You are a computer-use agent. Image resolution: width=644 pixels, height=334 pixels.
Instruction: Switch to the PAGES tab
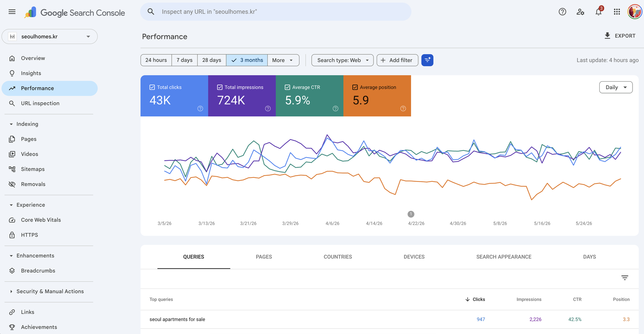264,257
